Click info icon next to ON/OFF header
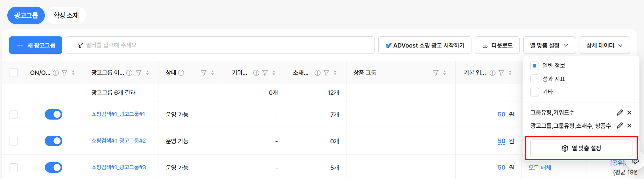 [x=56, y=73]
